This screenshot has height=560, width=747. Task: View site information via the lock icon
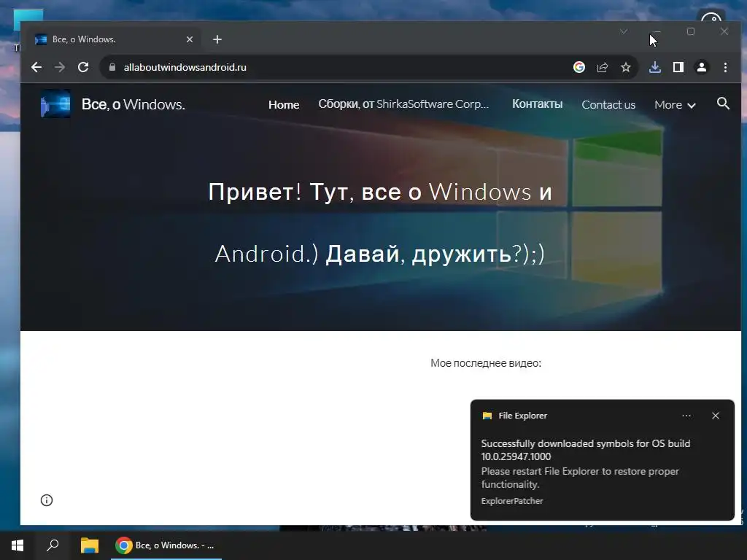coord(112,67)
